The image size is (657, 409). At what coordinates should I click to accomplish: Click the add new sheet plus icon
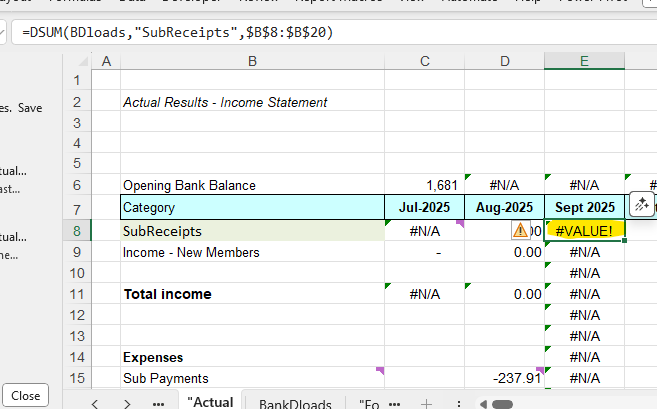coord(426,403)
